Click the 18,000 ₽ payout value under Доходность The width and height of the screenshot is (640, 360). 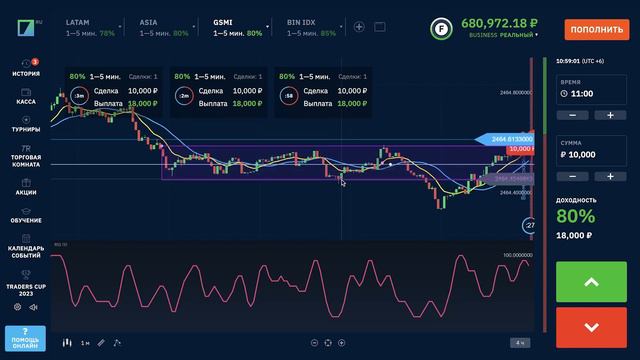coord(574,236)
